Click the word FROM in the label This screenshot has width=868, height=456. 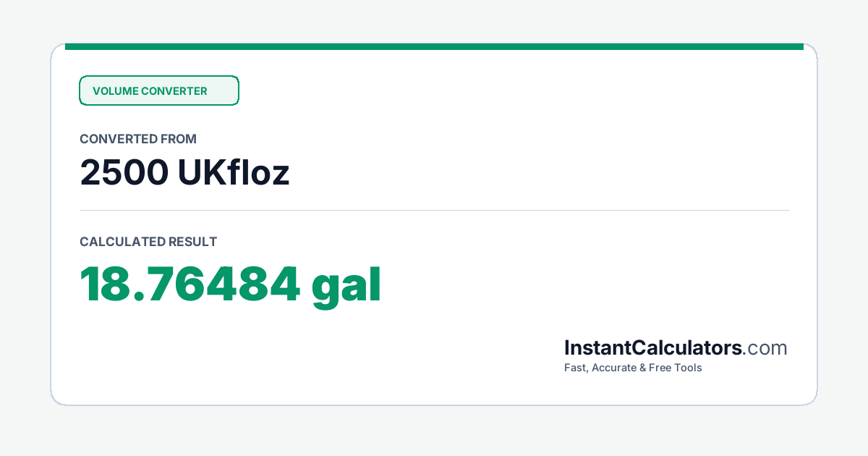click(180, 139)
